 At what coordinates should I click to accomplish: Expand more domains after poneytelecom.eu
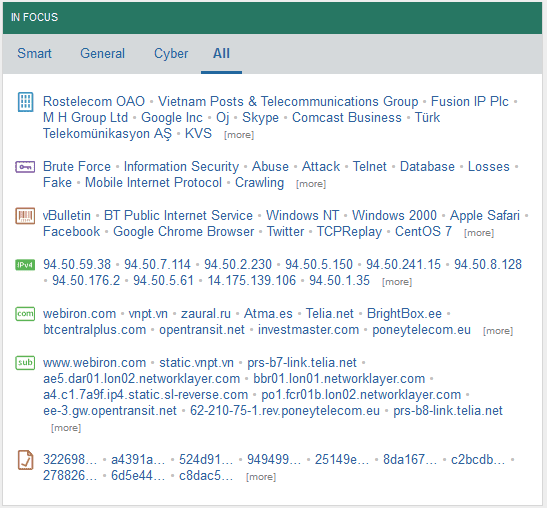tap(498, 331)
